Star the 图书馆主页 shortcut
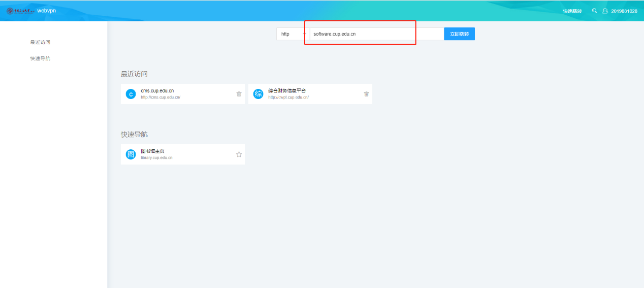The image size is (644, 288). coord(239,154)
